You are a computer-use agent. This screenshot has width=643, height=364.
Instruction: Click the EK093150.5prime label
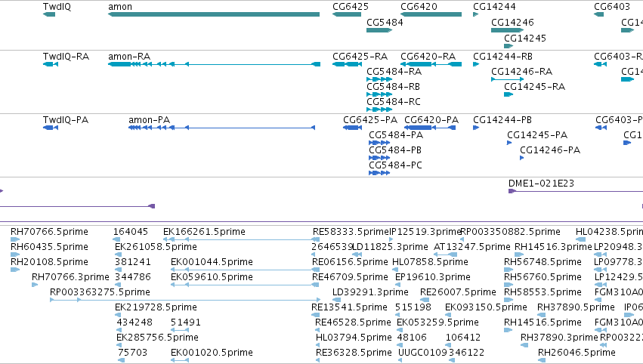pos(486,308)
